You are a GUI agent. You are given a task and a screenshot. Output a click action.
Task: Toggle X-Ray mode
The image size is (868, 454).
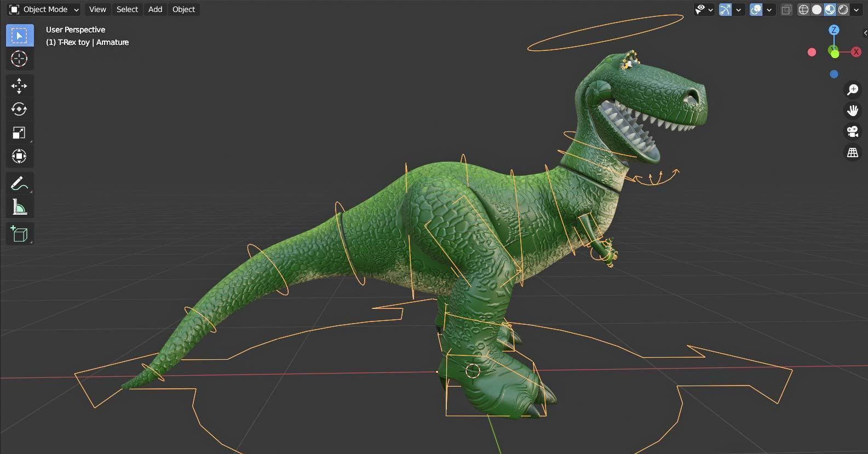[x=786, y=9]
